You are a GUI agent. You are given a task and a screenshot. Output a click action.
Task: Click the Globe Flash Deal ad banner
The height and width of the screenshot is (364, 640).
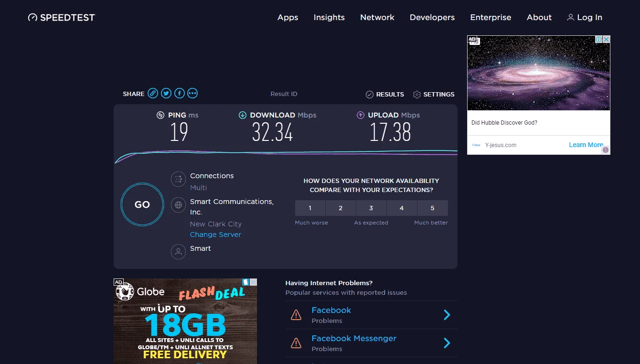(x=185, y=321)
